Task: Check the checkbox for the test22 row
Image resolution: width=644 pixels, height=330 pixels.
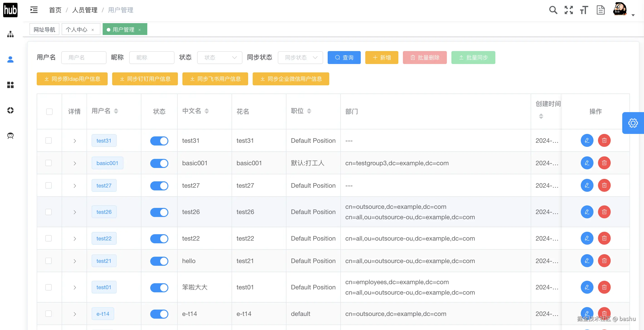Action: click(48, 238)
